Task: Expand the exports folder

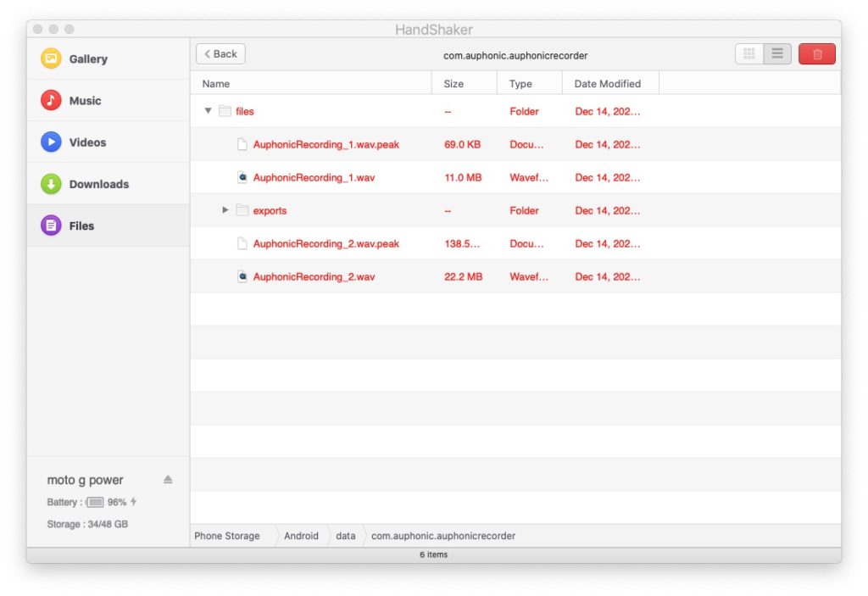Action: coord(225,210)
